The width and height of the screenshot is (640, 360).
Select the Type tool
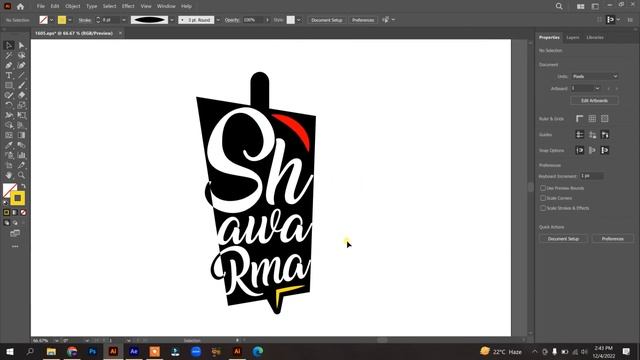9,76
